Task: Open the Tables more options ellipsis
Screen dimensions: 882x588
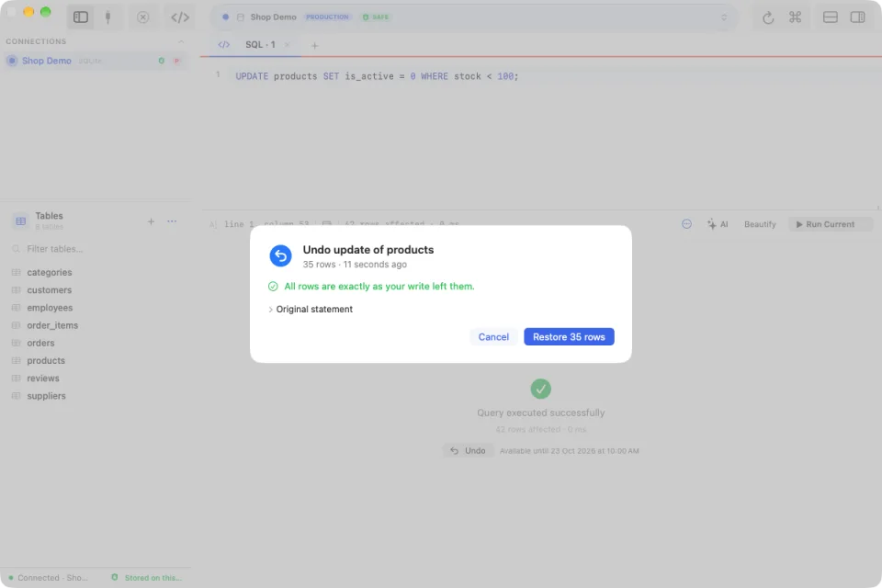Action: pyautogui.click(x=172, y=221)
